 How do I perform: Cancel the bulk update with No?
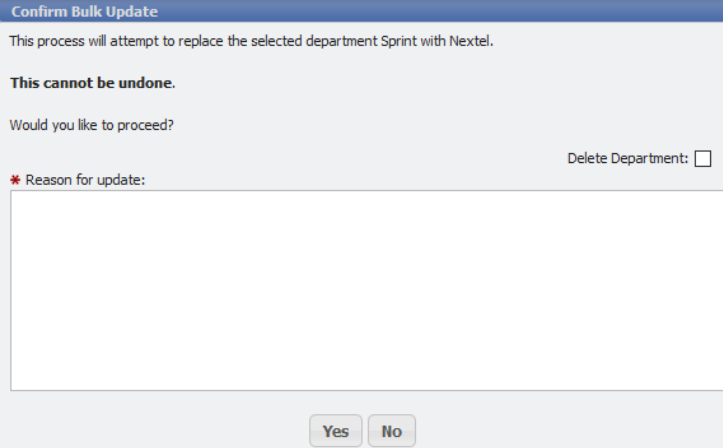391,431
